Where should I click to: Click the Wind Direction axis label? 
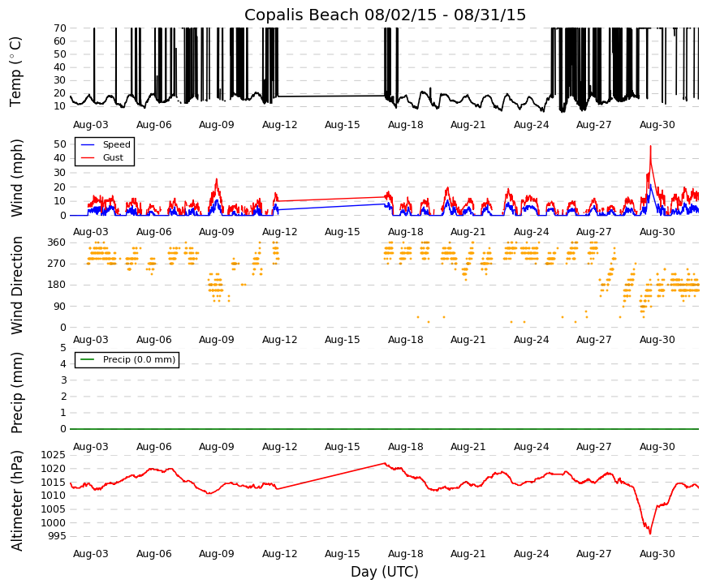(17, 285)
